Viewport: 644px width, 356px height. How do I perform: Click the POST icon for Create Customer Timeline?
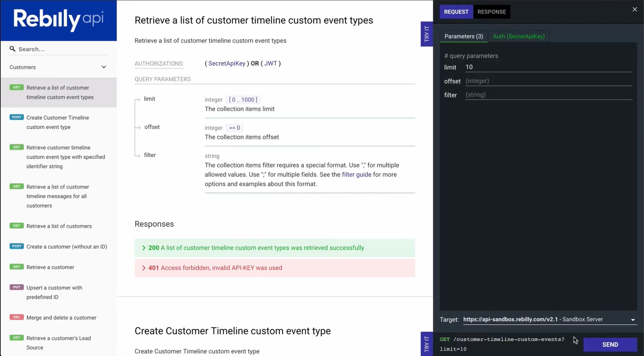point(16,117)
